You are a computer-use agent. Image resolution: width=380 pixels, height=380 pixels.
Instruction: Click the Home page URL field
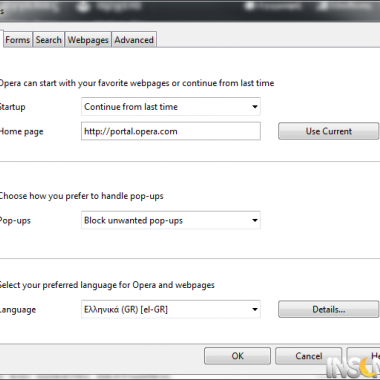(x=171, y=131)
